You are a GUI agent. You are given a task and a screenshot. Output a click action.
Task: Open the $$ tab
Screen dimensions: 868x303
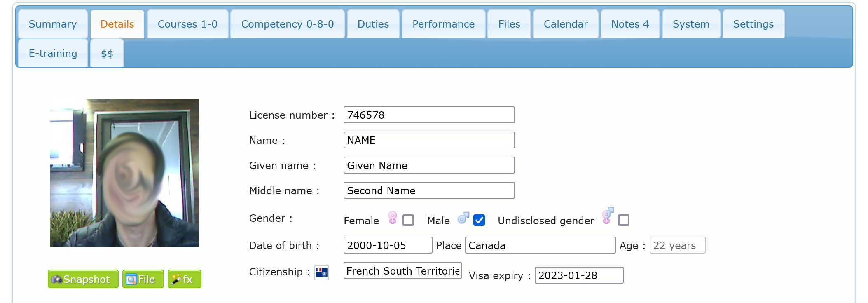click(x=107, y=54)
